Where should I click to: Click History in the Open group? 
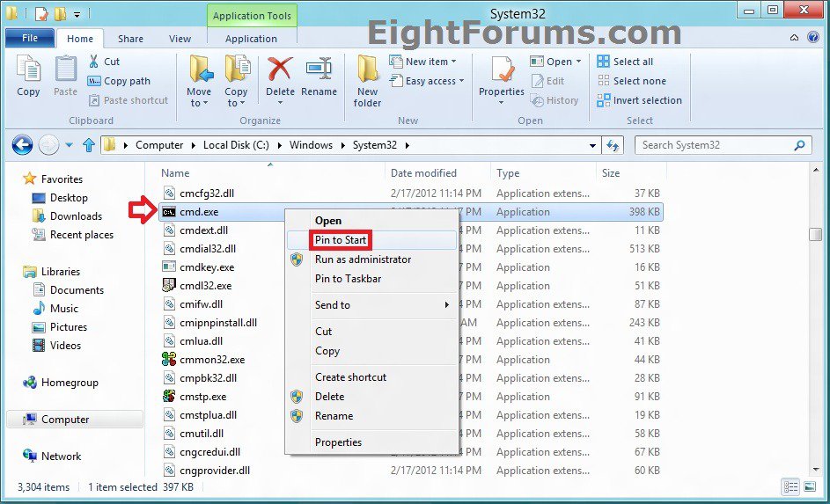click(x=555, y=100)
